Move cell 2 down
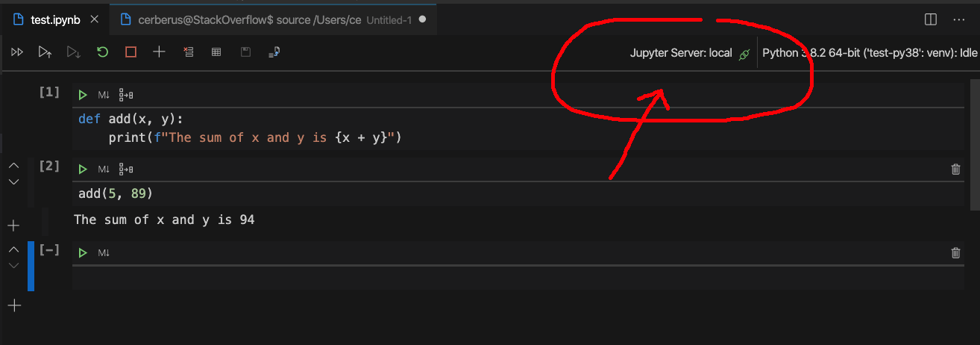 [x=13, y=181]
